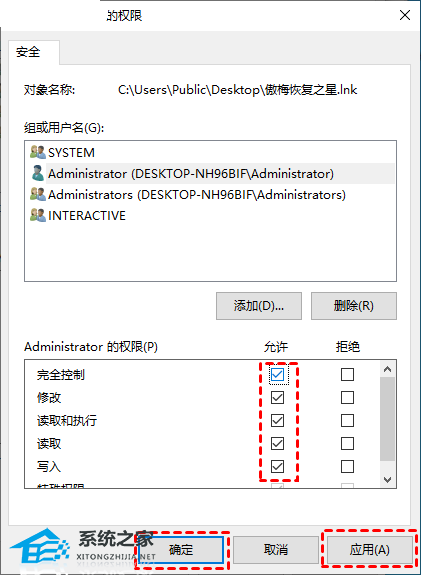Click the INTERACTIVE group icon

(38, 215)
